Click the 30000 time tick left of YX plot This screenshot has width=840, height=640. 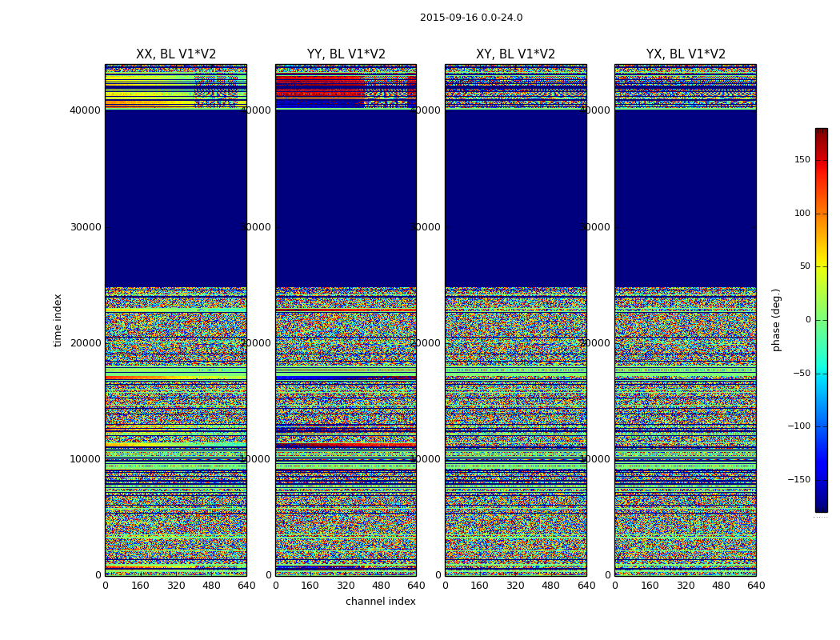tap(595, 227)
